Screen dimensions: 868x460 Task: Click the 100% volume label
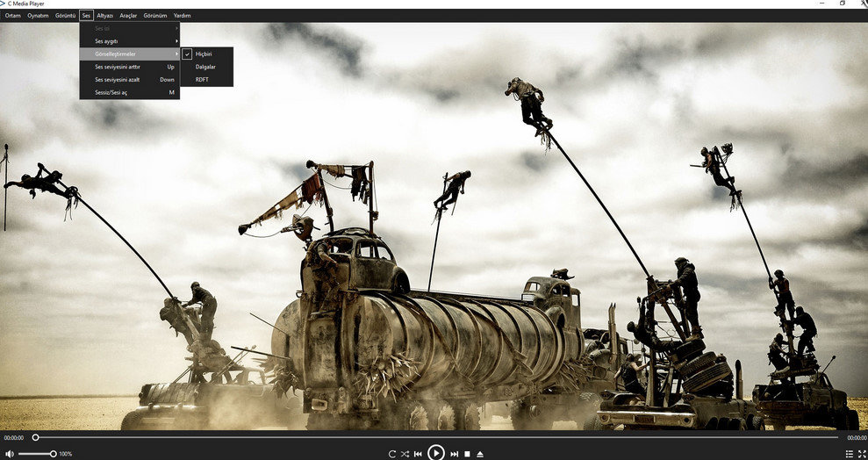point(65,454)
